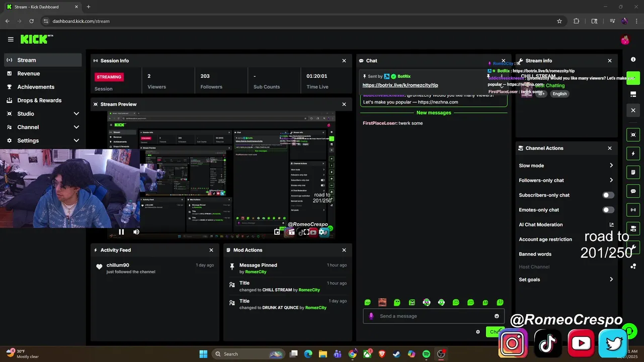
Task: Open browser extensions puzzle icon
Action: [x=577, y=21]
